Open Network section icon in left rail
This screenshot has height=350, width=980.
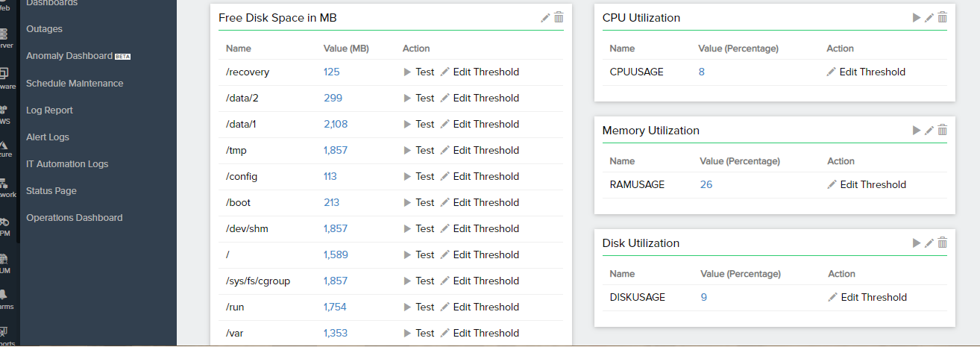4,183
